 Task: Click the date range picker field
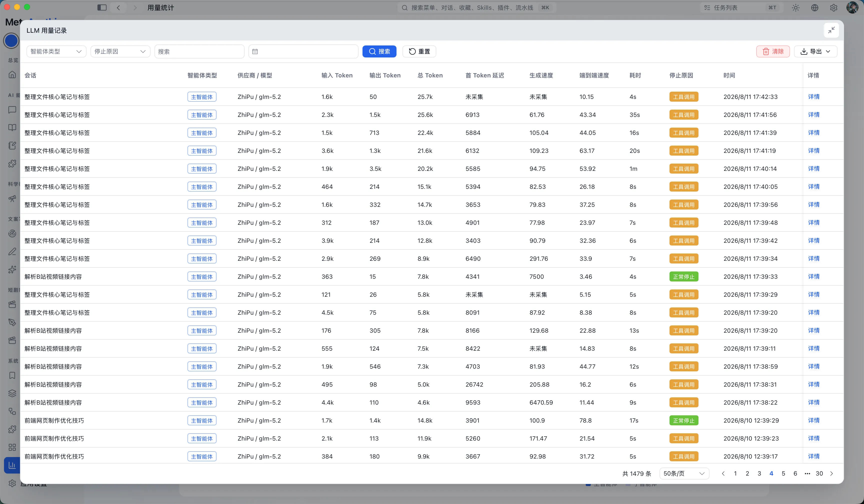[303, 51]
